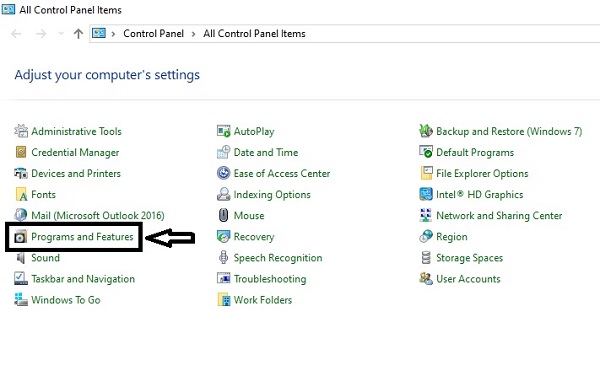Image resolution: width=600 pixels, height=376 pixels.
Task: Click the Speech Recognition microphone icon
Action: click(223, 257)
